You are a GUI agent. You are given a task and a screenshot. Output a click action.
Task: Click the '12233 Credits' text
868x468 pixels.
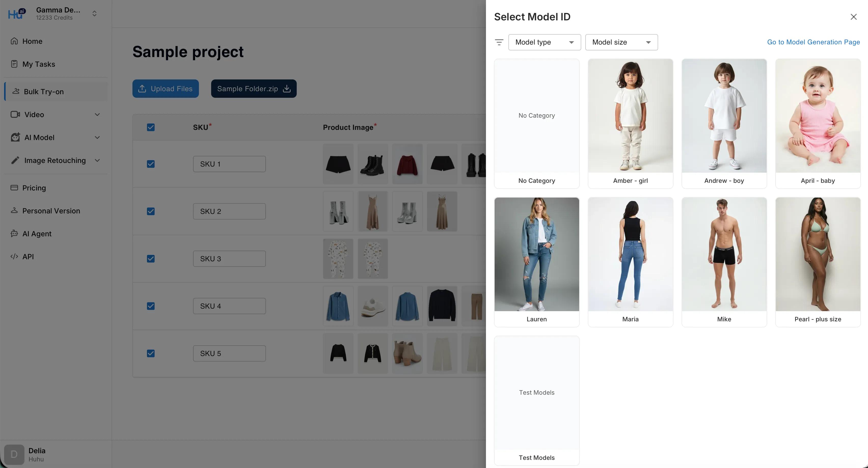point(54,18)
